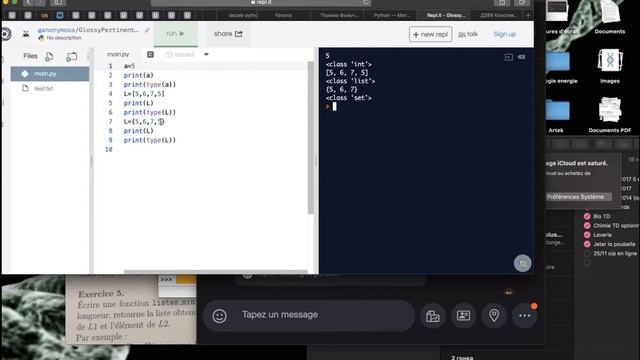The image size is (640, 360).
Task: Open more options in chat window
Action: coord(524,316)
